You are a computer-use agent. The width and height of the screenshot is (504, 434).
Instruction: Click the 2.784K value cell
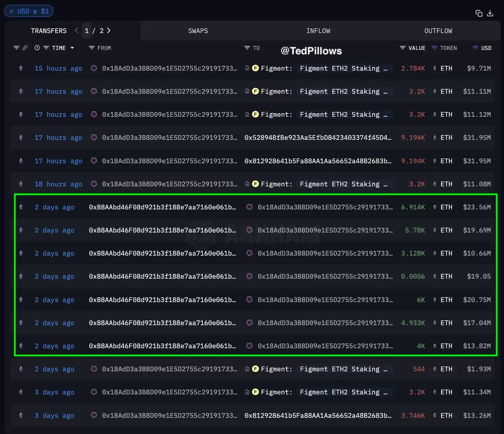[413, 68]
